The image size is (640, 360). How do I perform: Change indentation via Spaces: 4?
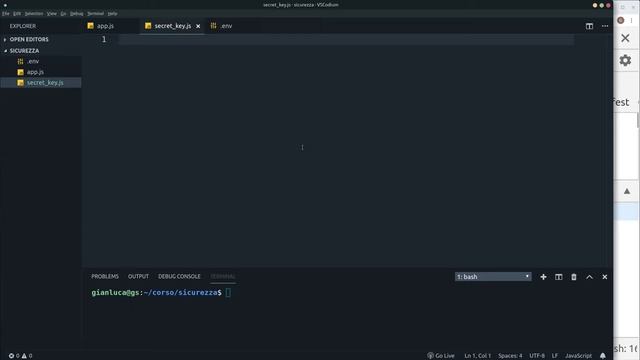(x=510, y=356)
